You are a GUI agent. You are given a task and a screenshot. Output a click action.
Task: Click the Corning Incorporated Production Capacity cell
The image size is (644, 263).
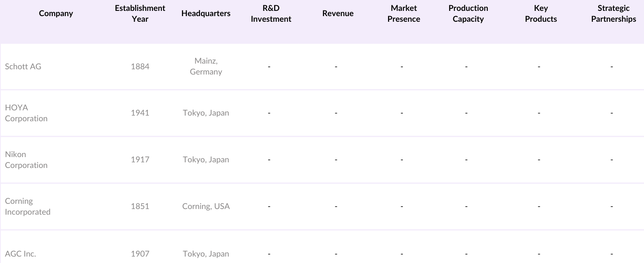(x=466, y=206)
